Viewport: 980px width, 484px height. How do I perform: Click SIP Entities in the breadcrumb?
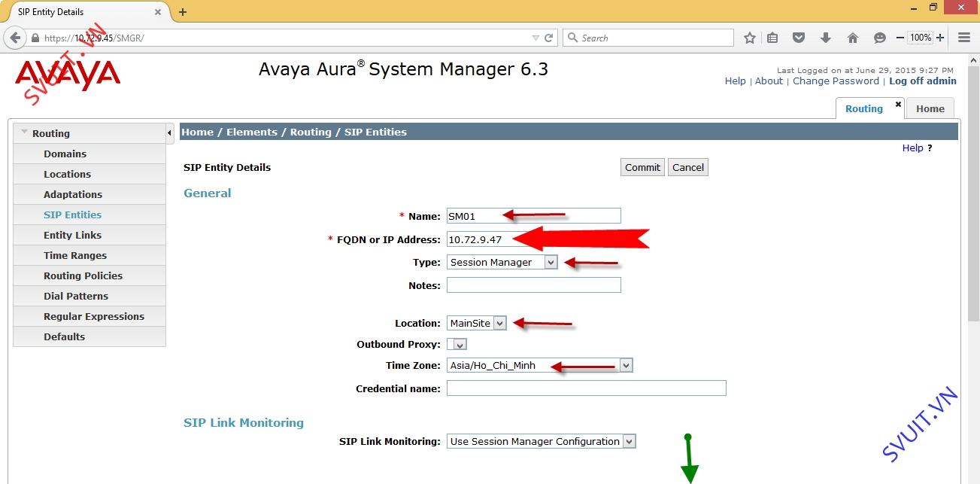tap(375, 132)
